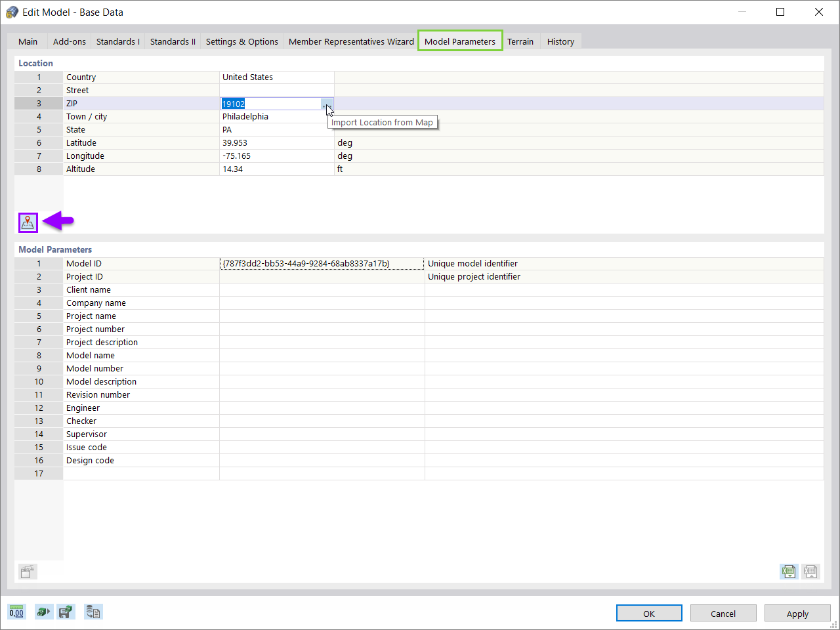Screen dimensions: 840x630
Task: Click the Altitude unit ft cell
Action: pyautogui.click(x=579, y=169)
